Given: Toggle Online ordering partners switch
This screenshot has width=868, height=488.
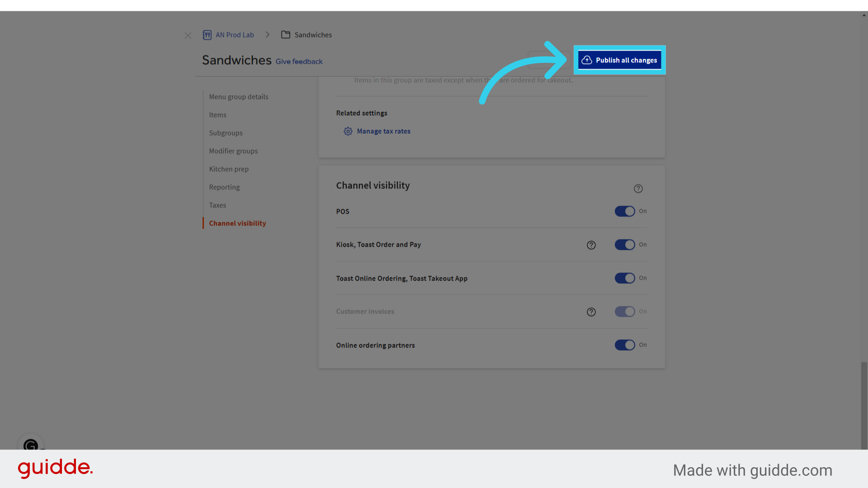Looking at the screenshot, I should click(625, 345).
